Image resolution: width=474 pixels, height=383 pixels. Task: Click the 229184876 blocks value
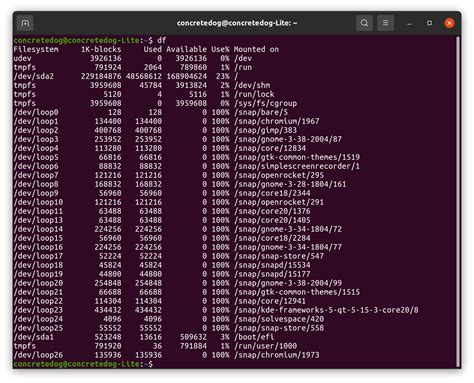[x=101, y=76]
